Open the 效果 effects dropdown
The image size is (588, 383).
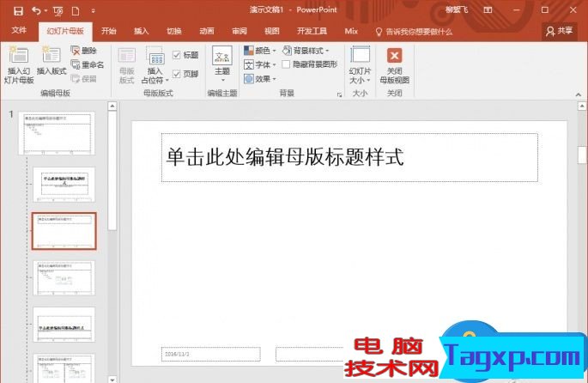coord(260,79)
